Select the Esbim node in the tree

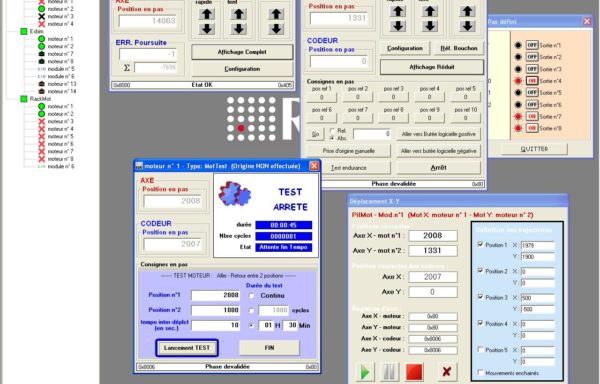[x=36, y=31]
